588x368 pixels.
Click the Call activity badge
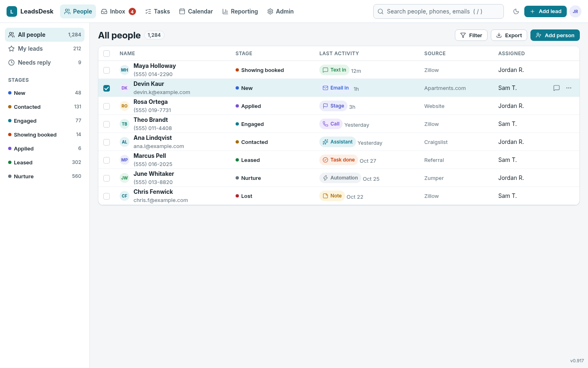click(x=331, y=124)
